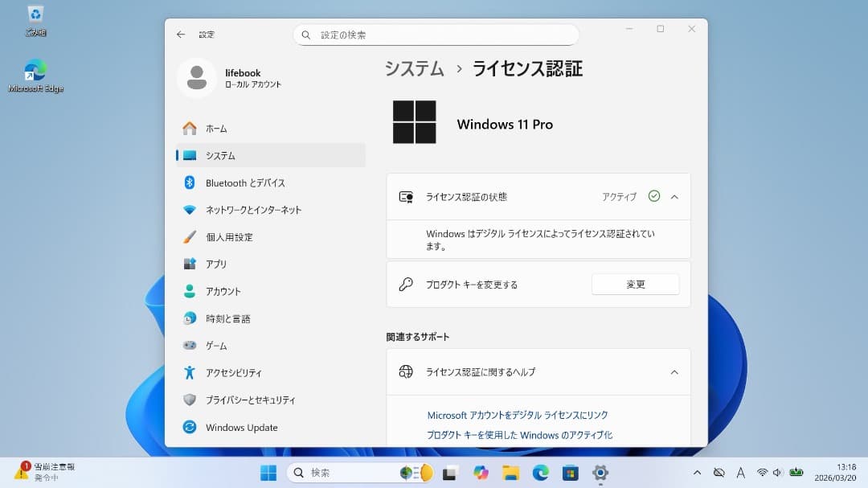Select Windows Update in the sidebar
The width and height of the screenshot is (868, 488).
[241, 427]
